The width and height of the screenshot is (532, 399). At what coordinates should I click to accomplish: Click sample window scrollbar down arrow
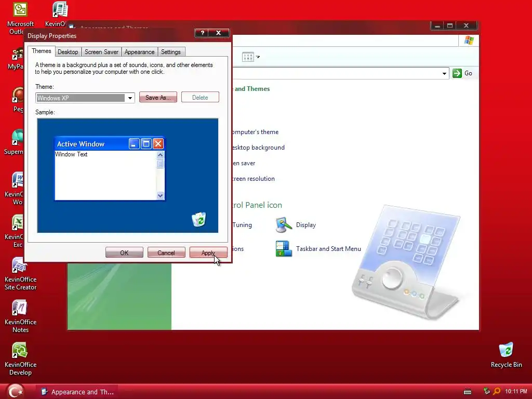(160, 195)
